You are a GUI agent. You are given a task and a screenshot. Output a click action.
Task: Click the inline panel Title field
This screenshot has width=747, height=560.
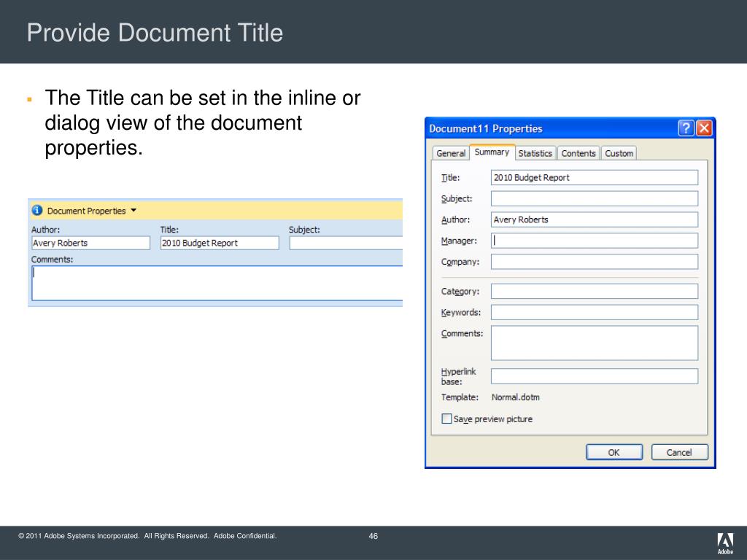pos(220,243)
